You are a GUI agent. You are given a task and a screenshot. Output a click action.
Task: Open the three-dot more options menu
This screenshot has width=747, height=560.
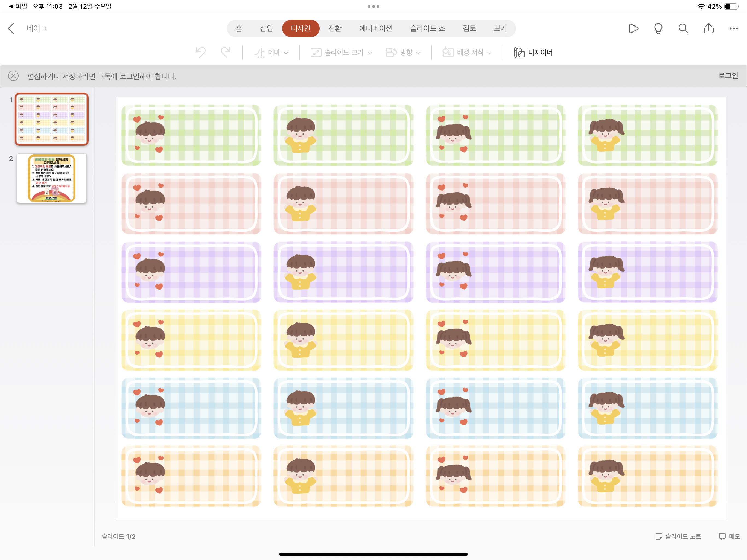coord(734,28)
